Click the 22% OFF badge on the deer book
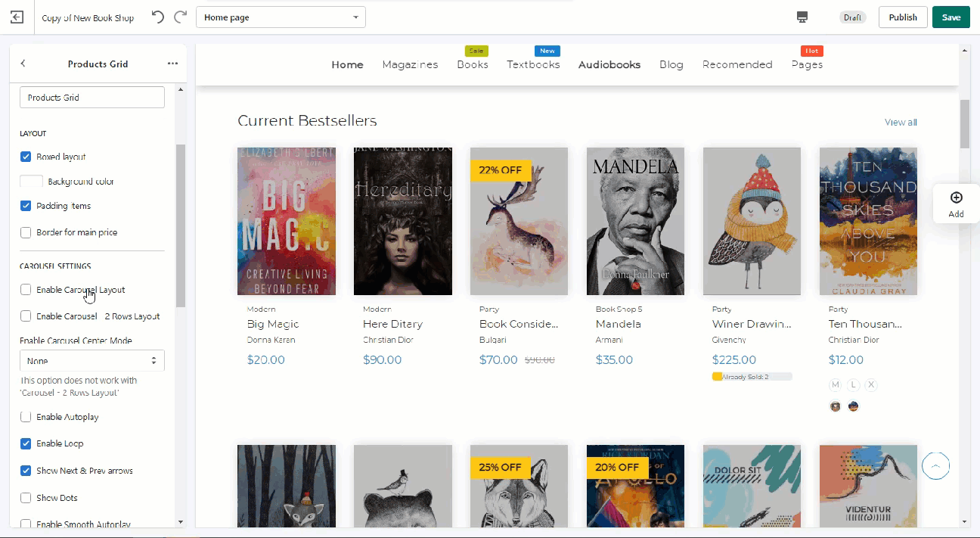 click(501, 170)
